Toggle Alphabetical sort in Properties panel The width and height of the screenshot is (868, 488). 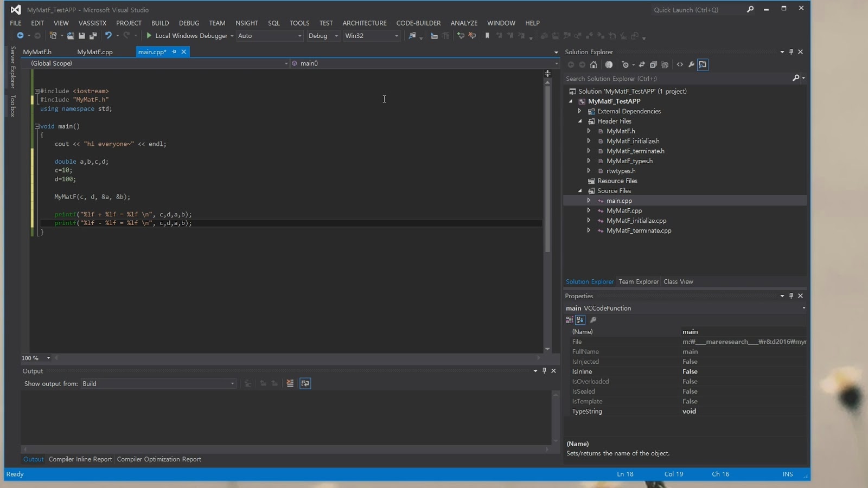point(580,320)
